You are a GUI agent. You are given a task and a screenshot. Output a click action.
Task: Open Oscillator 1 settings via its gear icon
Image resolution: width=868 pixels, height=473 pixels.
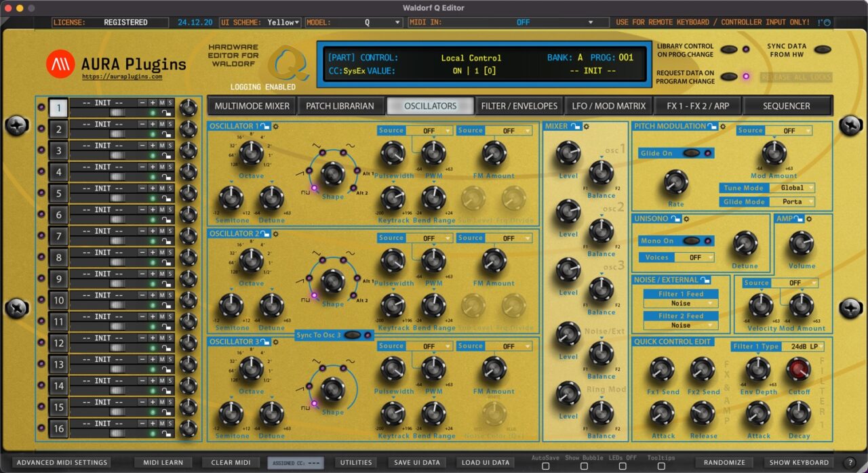click(275, 127)
